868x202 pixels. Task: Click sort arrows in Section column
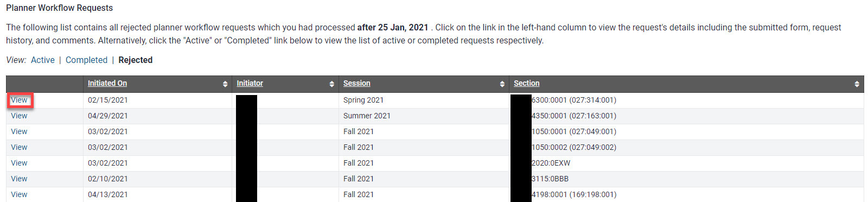click(857, 84)
